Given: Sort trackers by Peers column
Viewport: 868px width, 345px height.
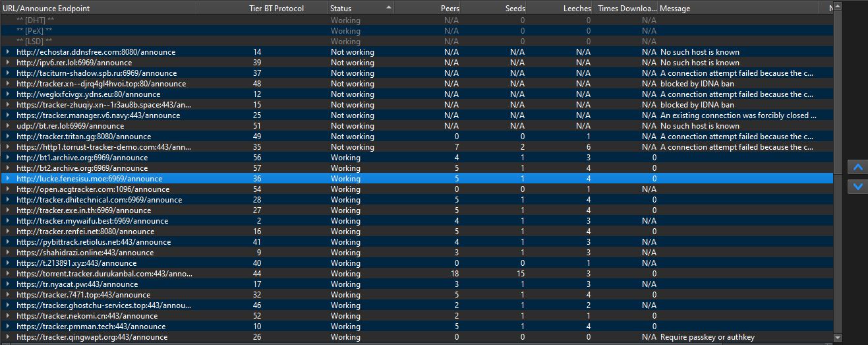Looking at the screenshot, I should coord(428,9).
